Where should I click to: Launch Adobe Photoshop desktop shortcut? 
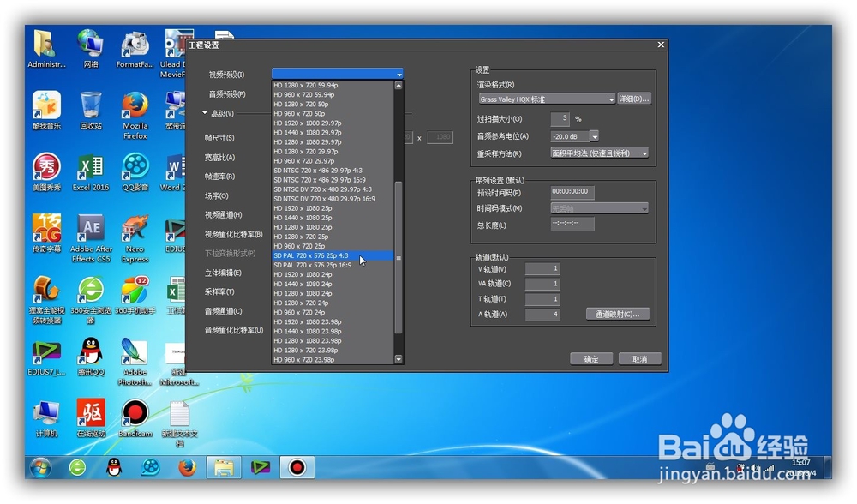(135, 362)
